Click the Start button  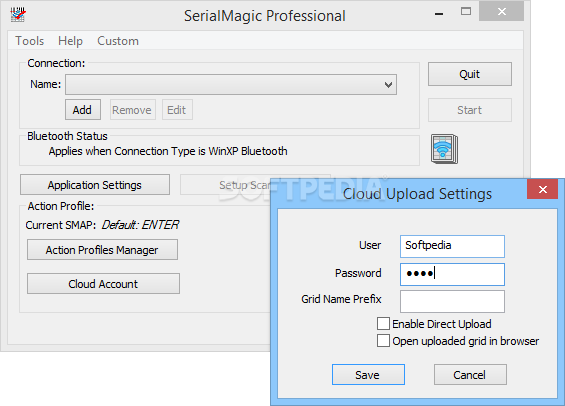[470, 110]
